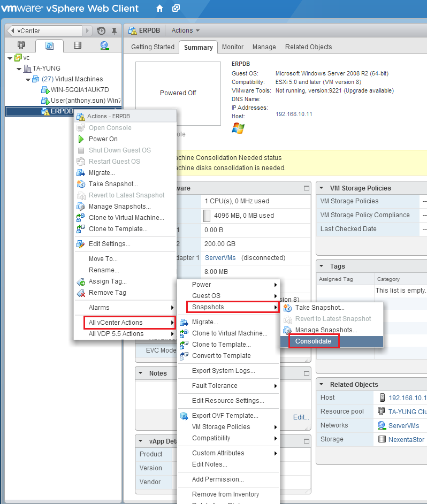Viewport: 427px width, 504px height.
Task: Choose Rename... in context menu
Action: (125, 270)
